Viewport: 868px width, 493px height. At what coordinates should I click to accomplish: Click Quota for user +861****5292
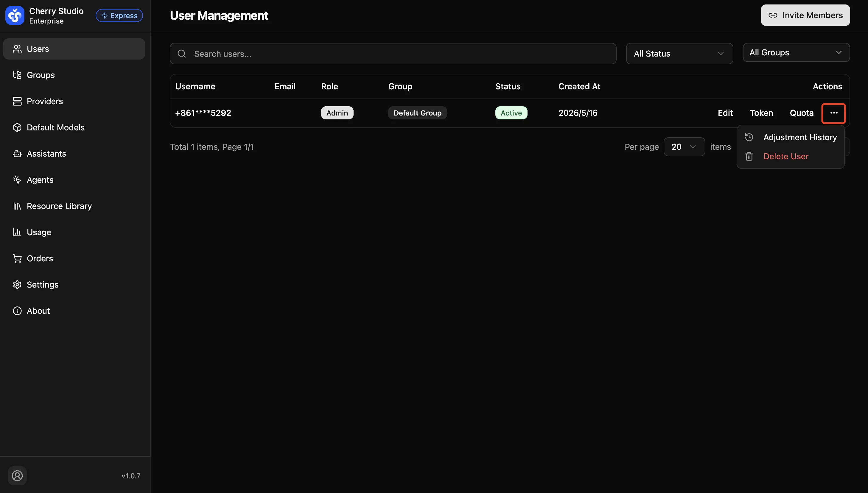click(802, 113)
